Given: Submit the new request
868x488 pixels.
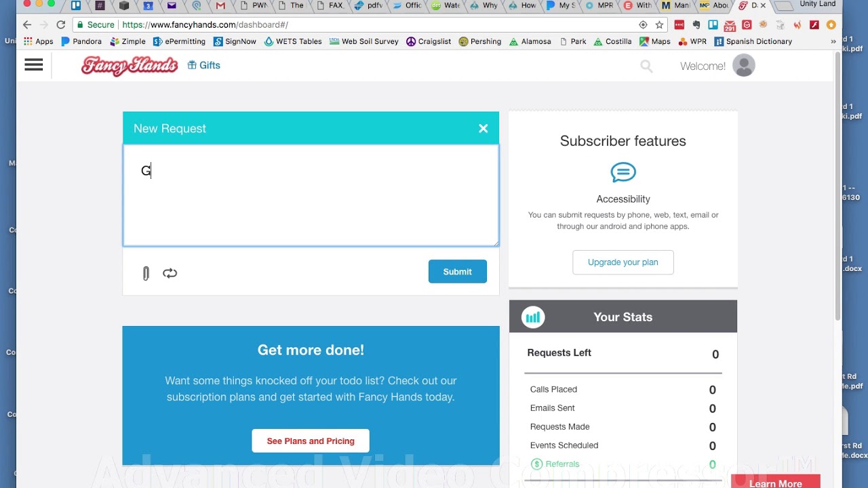Looking at the screenshot, I should click(x=458, y=272).
